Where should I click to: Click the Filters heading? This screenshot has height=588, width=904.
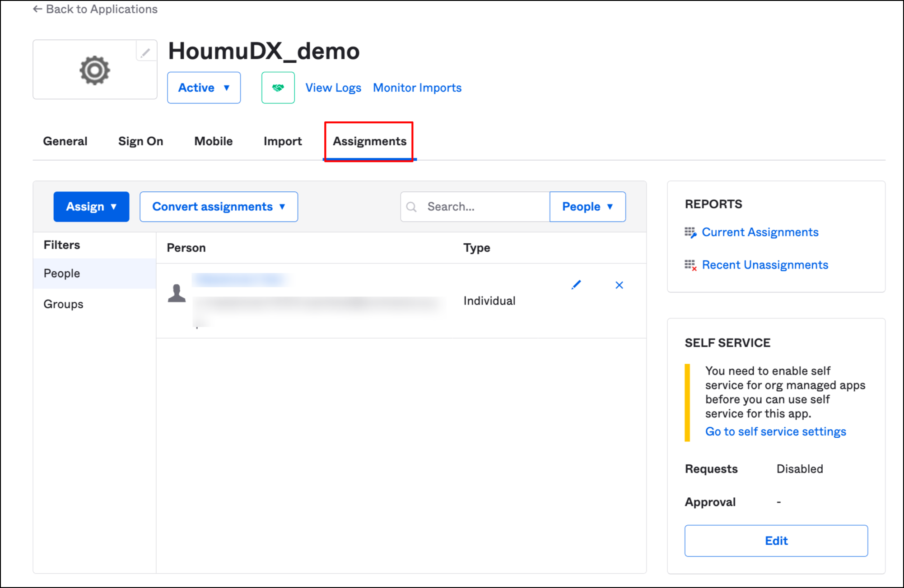click(62, 245)
